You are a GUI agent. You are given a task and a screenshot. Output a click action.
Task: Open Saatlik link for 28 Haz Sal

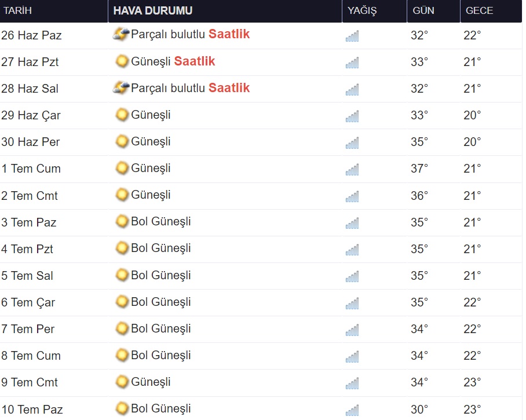(x=229, y=87)
